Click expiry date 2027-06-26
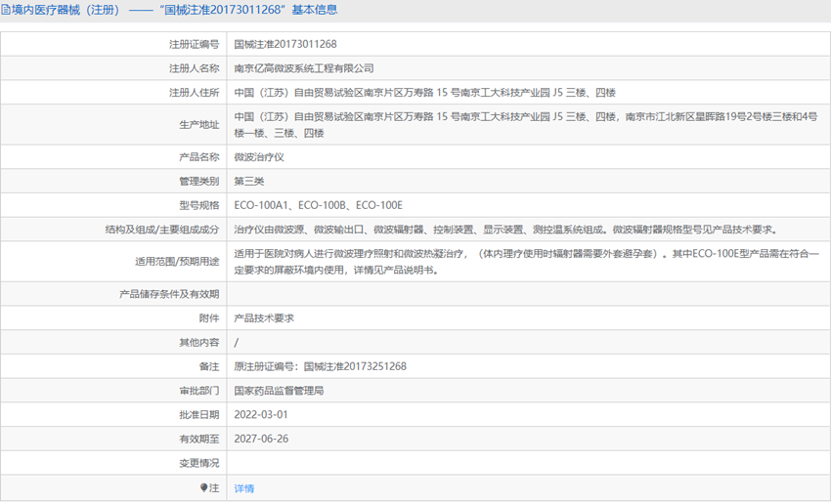 [261, 440]
